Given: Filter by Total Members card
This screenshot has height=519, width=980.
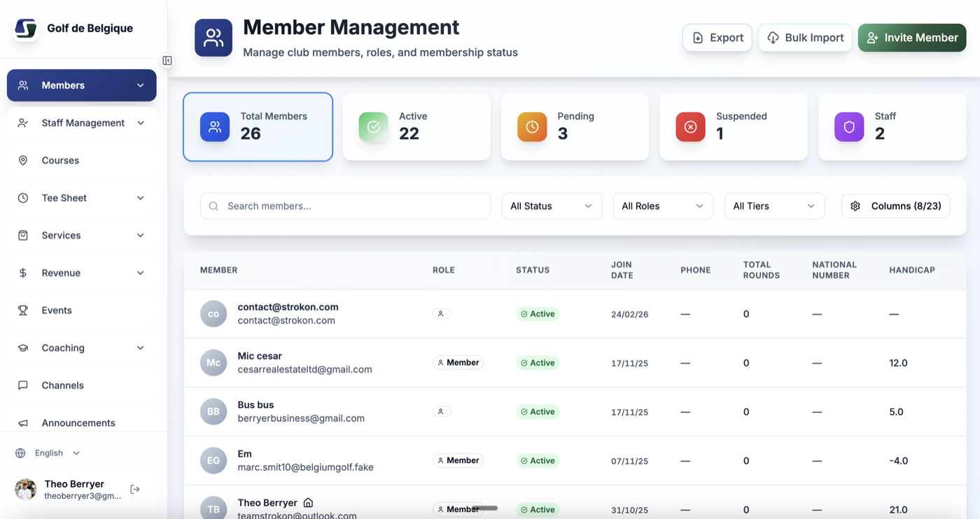Looking at the screenshot, I should [258, 127].
